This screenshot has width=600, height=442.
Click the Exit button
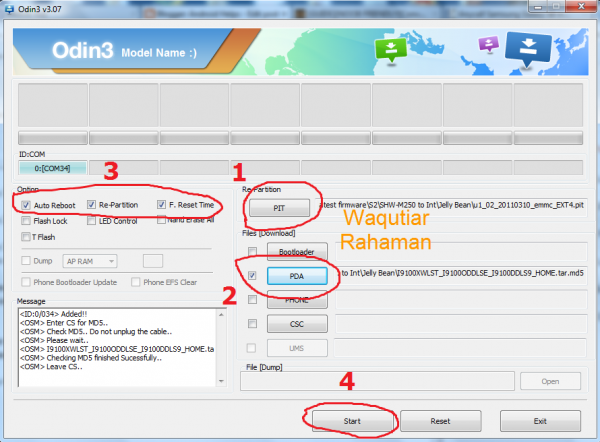540,421
